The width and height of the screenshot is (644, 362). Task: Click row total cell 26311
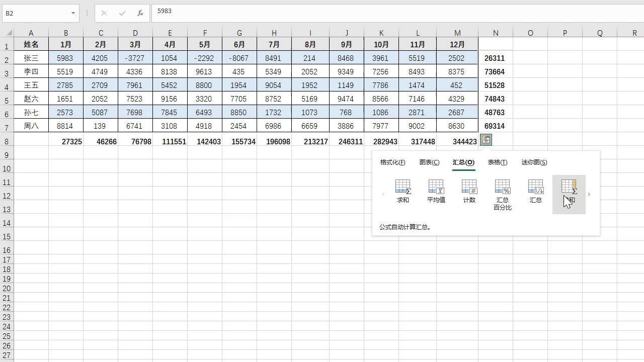496,58
